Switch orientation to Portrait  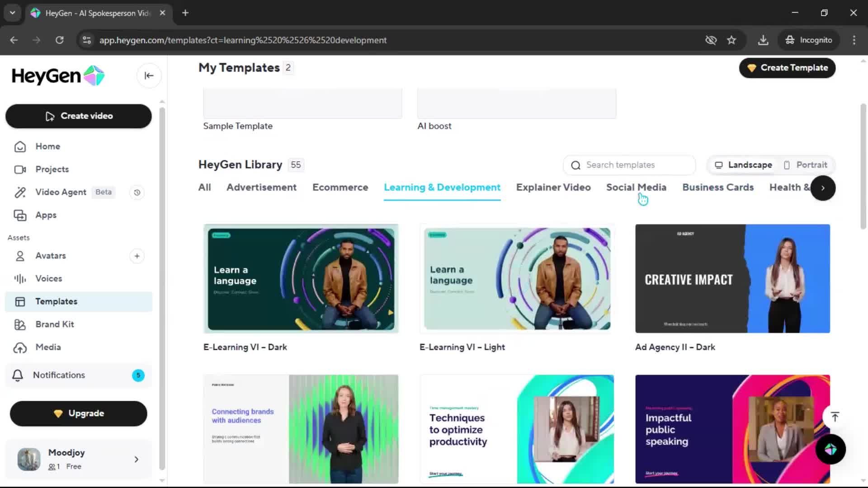click(x=806, y=165)
